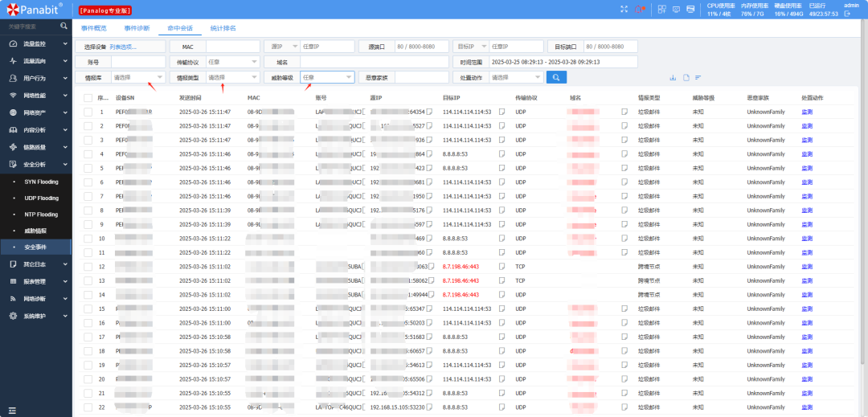Image resolution: width=868 pixels, height=417 pixels.
Task: Check the checkbox for row 18
Action: pyautogui.click(x=88, y=350)
